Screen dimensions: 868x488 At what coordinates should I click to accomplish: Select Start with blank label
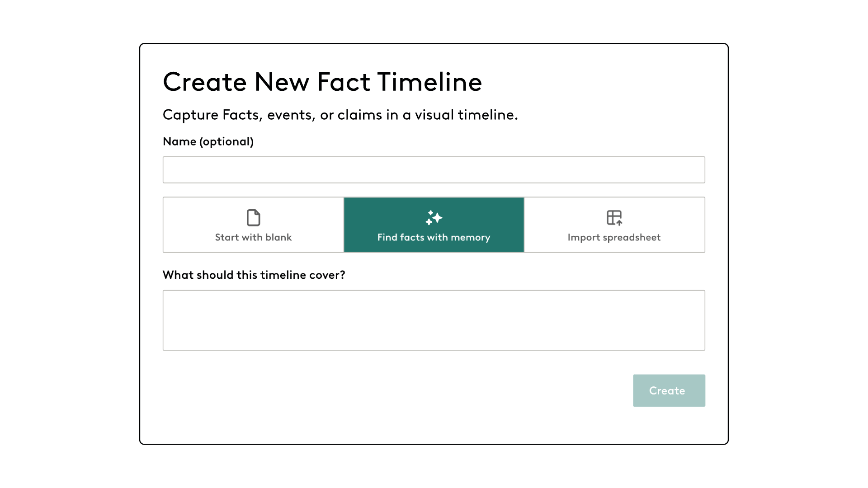click(253, 237)
